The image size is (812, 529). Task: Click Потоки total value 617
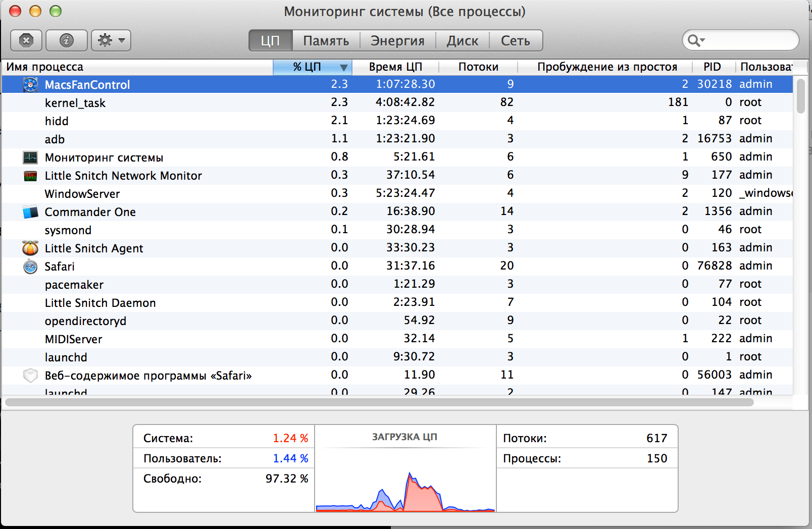(x=657, y=438)
